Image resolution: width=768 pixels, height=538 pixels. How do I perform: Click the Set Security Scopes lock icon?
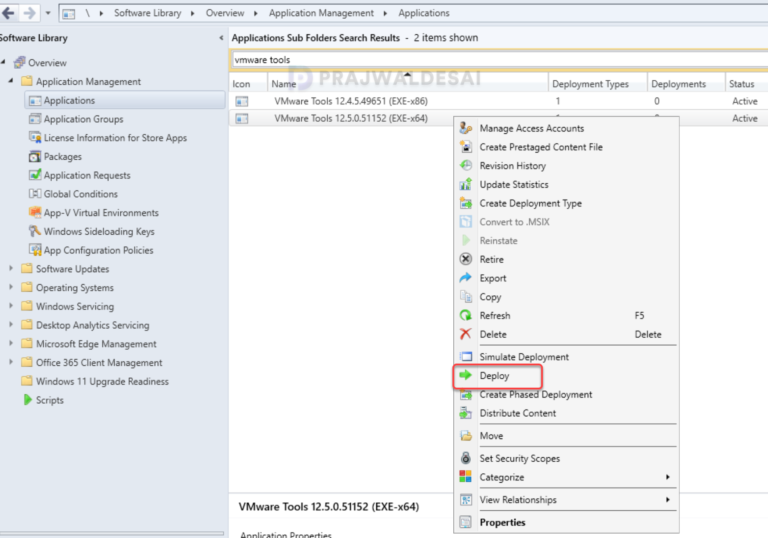(x=465, y=458)
